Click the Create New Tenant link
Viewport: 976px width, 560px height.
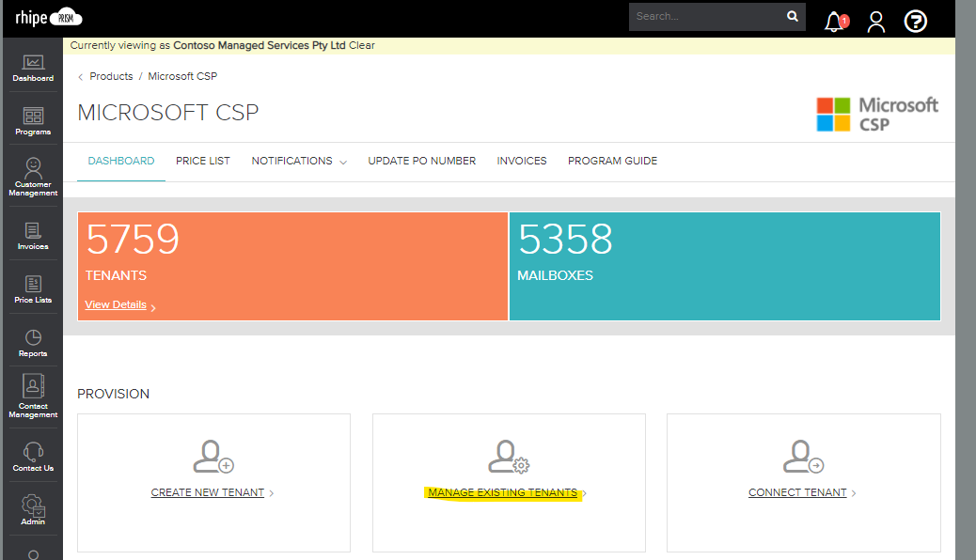(x=208, y=492)
